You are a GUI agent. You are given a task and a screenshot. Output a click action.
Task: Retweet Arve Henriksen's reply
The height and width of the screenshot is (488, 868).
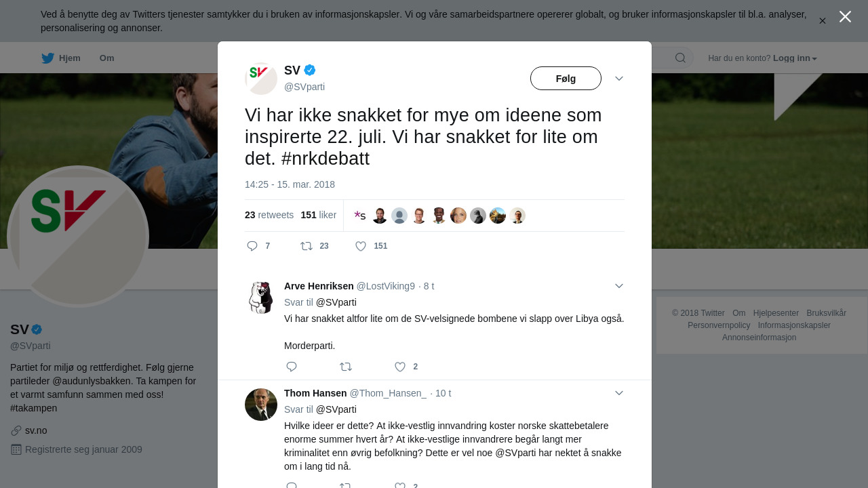point(346,367)
